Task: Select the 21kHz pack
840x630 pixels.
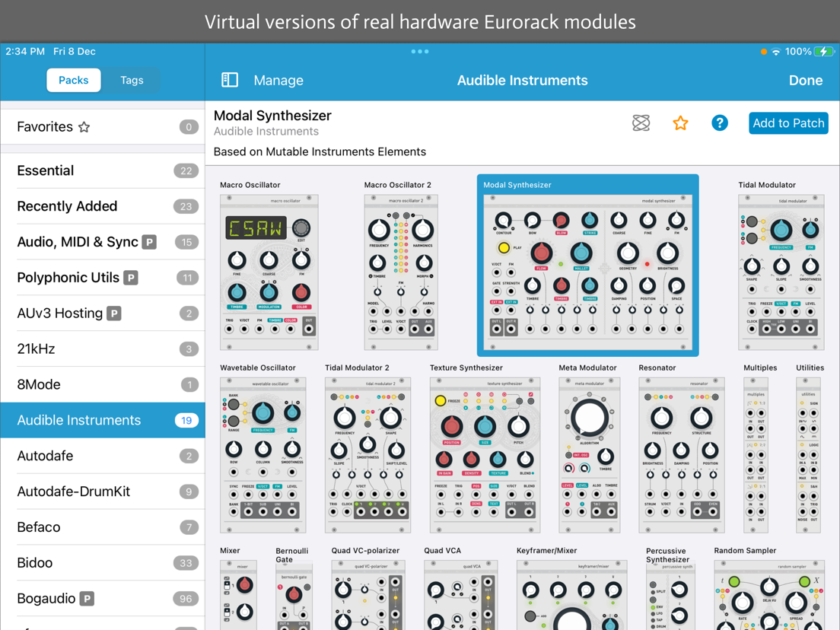Action: coord(102,348)
